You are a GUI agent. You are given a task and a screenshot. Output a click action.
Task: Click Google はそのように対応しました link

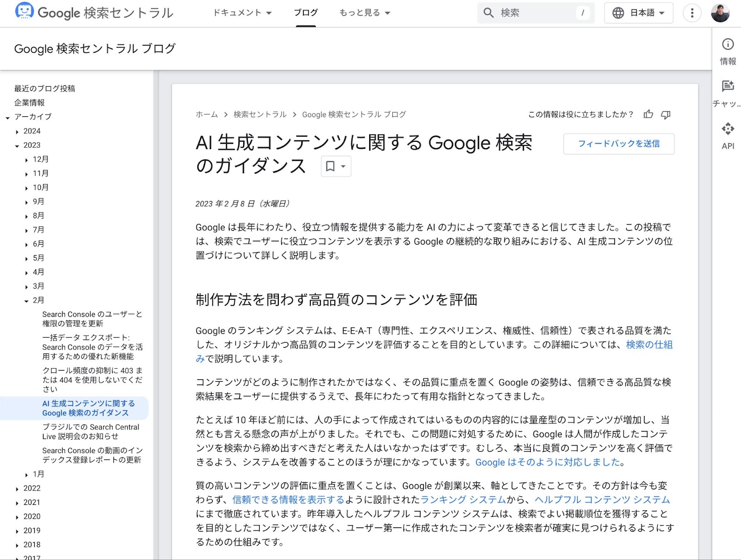pos(548,462)
